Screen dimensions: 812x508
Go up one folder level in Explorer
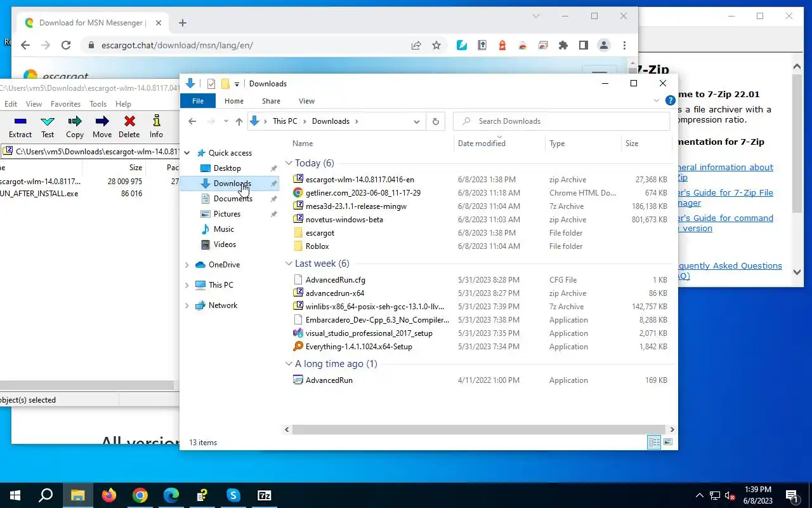239,121
